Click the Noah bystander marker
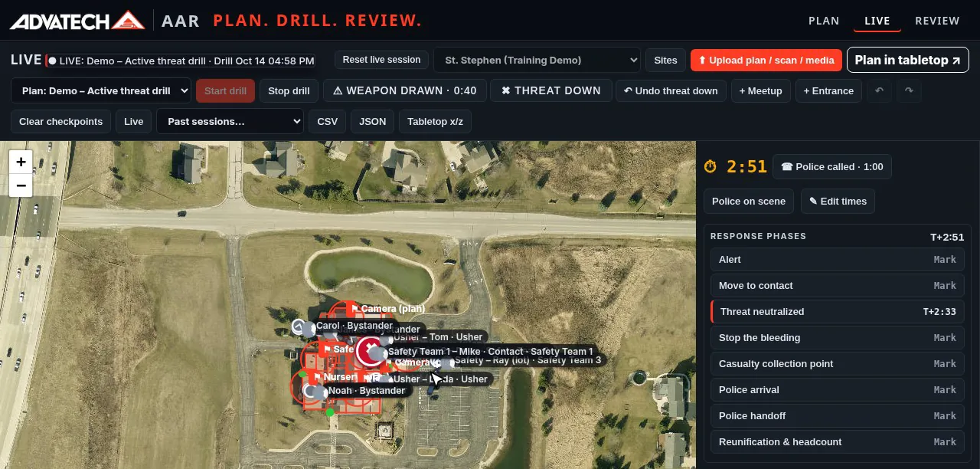Screen dimensions: 980x469 (312, 392)
